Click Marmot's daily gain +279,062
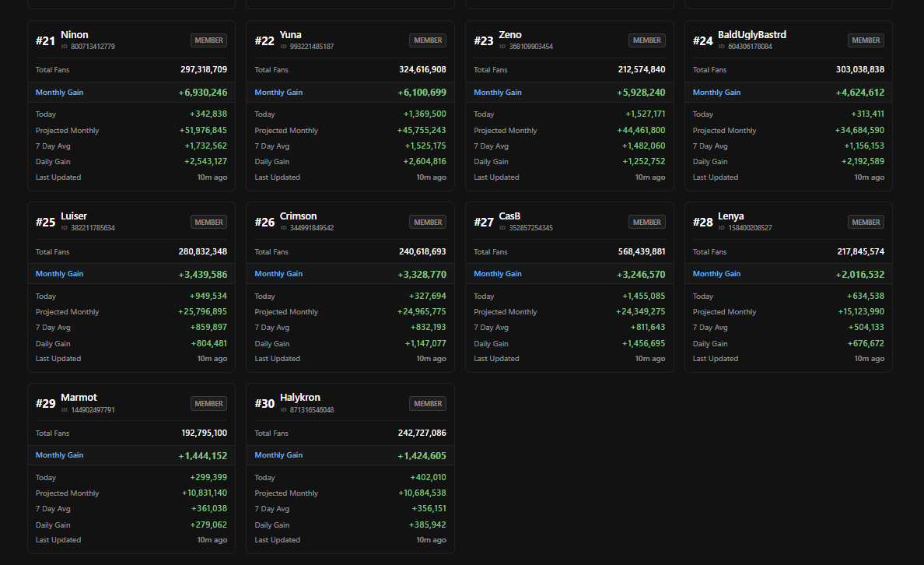This screenshot has width=924, height=565. 208,525
